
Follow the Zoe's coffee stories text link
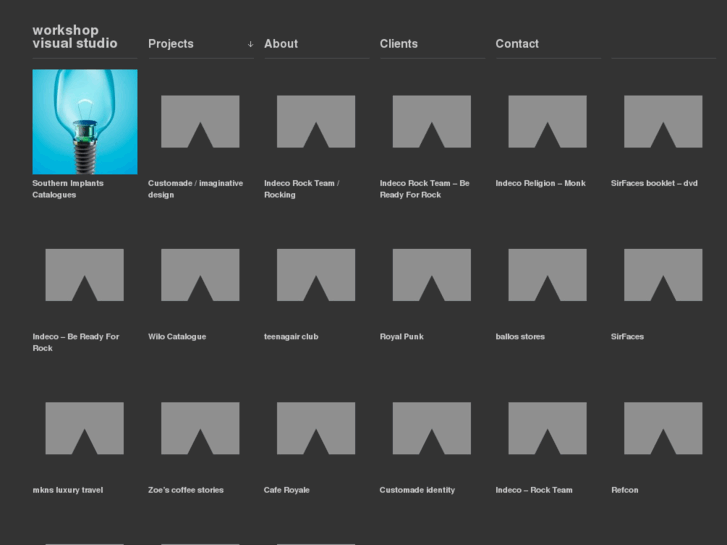(186, 490)
